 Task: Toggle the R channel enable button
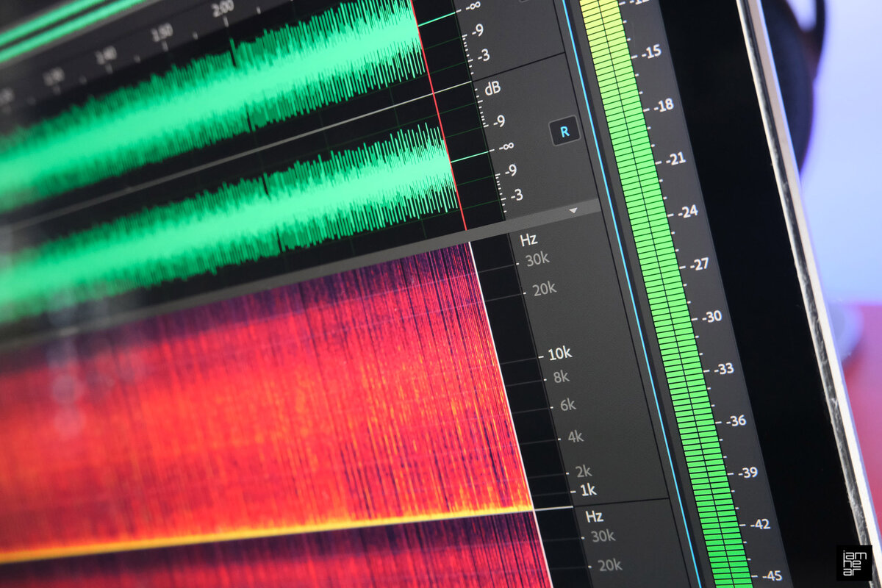point(564,132)
